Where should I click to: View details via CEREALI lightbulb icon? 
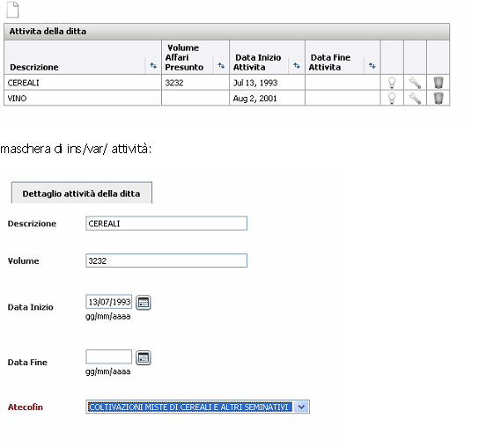point(392,83)
